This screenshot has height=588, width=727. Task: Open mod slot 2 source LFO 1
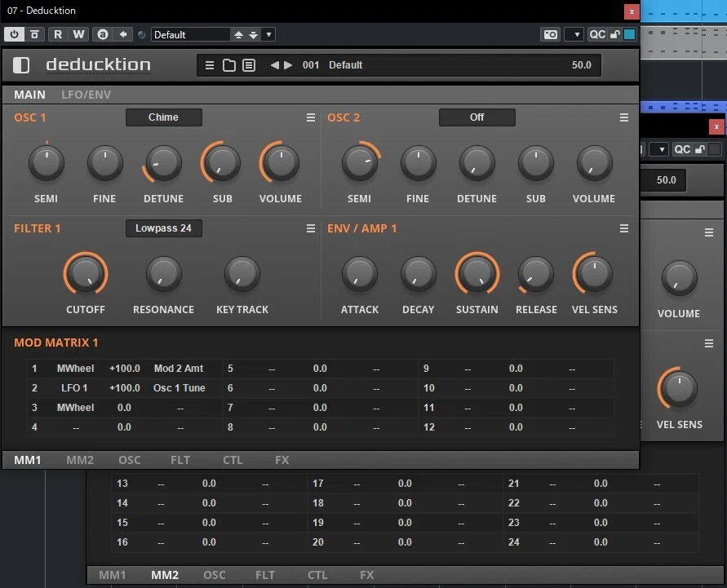[74, 388]
